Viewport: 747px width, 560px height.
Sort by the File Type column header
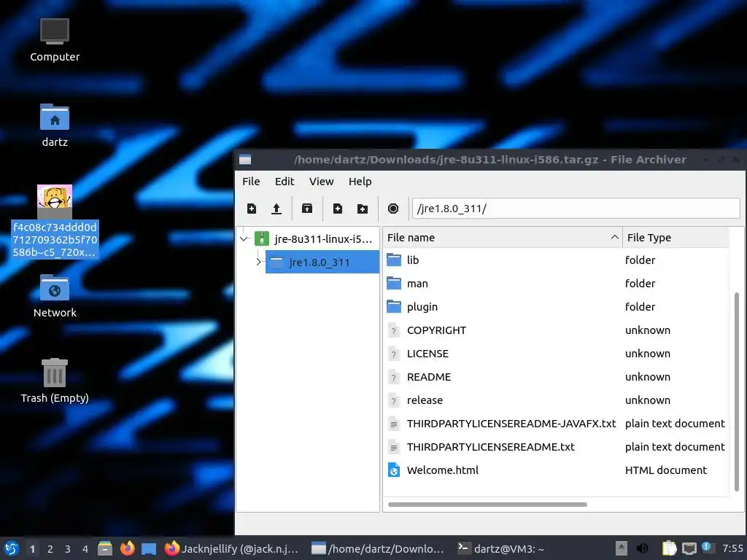676,238
